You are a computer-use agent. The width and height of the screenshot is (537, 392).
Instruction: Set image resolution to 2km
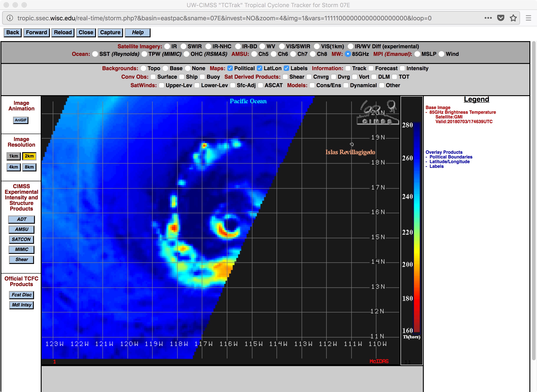click(29, 156)
